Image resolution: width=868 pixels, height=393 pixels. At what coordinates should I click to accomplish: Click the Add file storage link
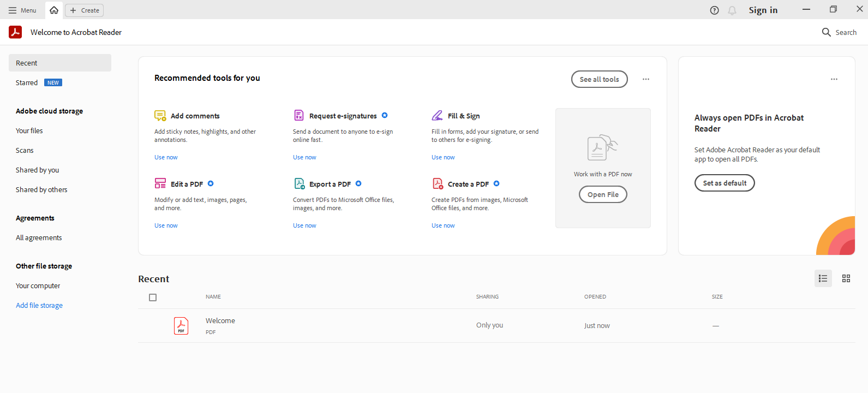[39, 306]
